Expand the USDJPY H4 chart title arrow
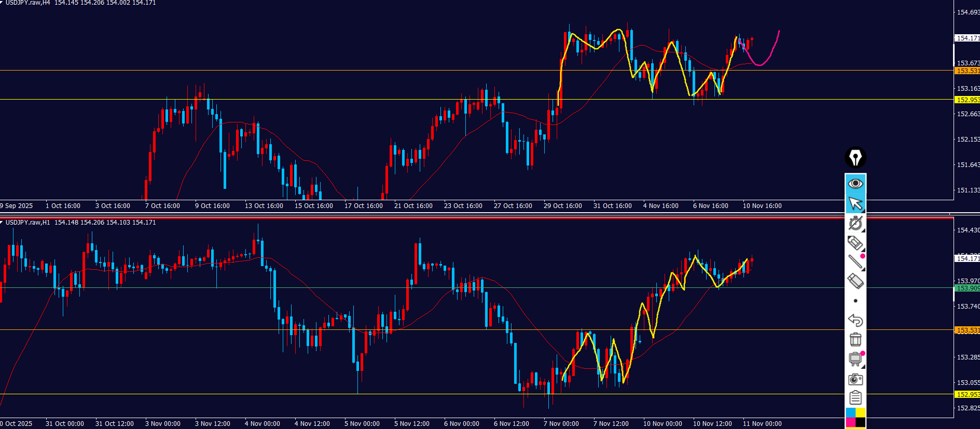980x429 pixels. (x=2, y=3)
